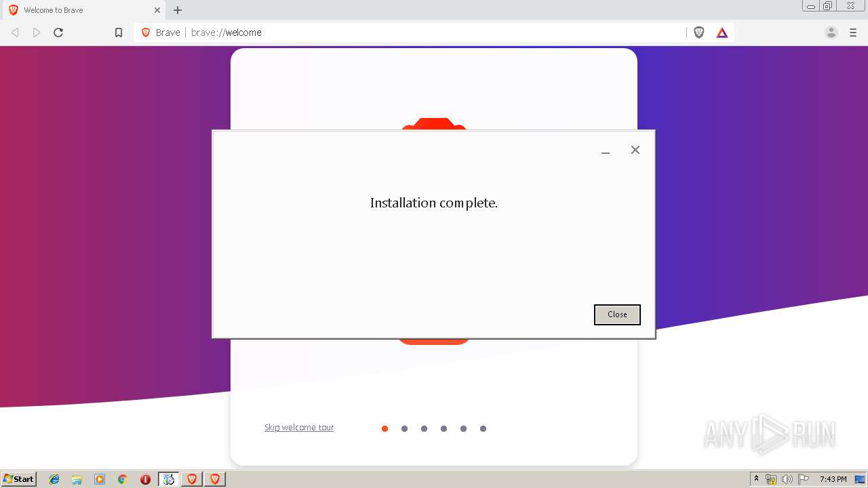Reload the current page
This screenshot has height=488, width=868.
point(58,33)
